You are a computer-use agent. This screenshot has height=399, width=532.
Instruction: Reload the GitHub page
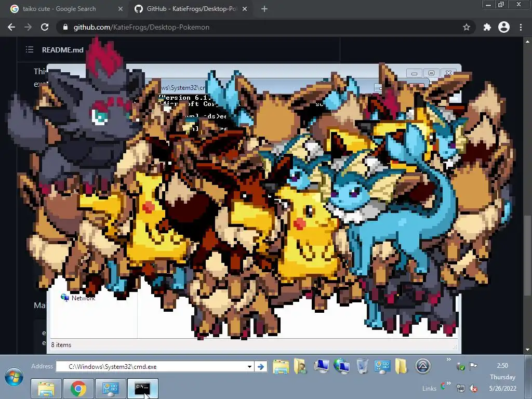pos(45,27)
